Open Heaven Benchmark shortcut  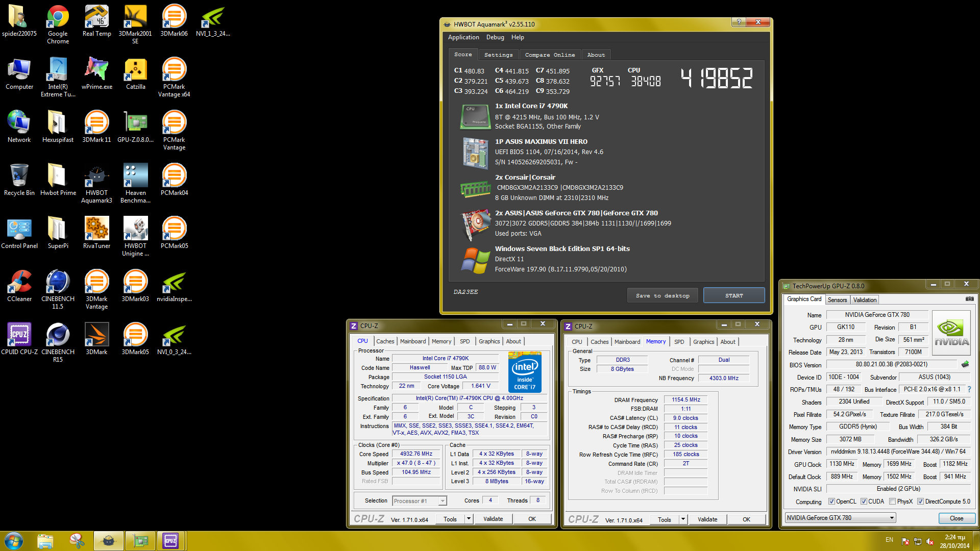pos(135,183)
